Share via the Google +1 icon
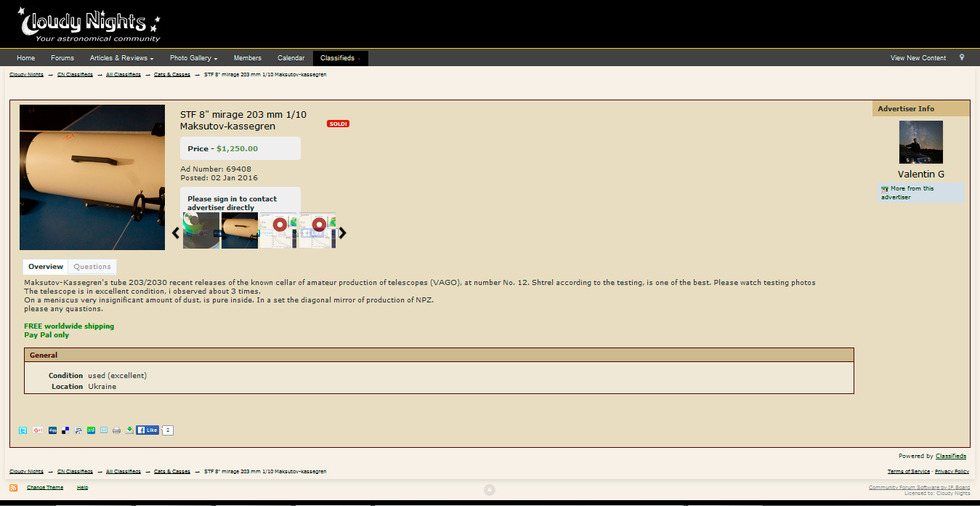 click(x=39, y=430)
